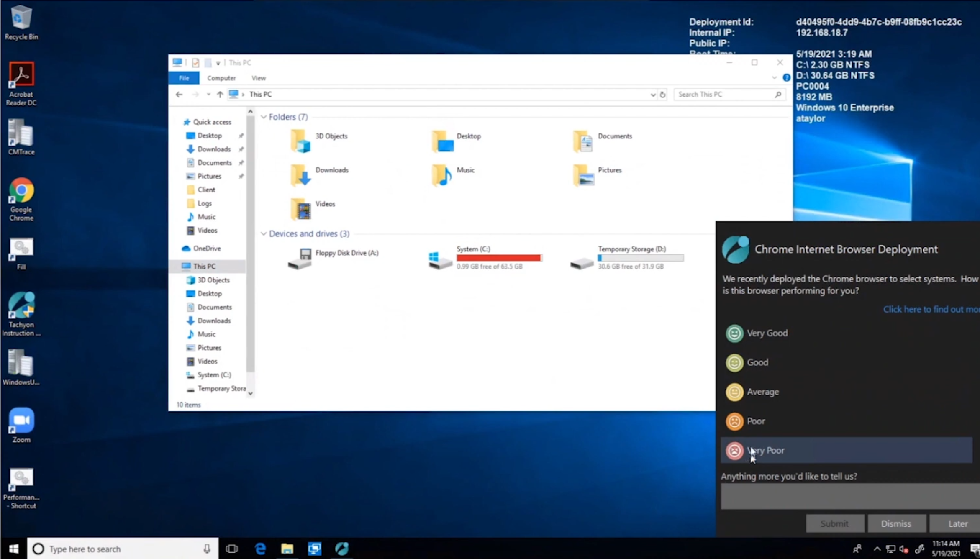The width and height of the screenshot is (980, 559).
Task: Open the WindowsU... desktop icon
Action: coord(21,367)
